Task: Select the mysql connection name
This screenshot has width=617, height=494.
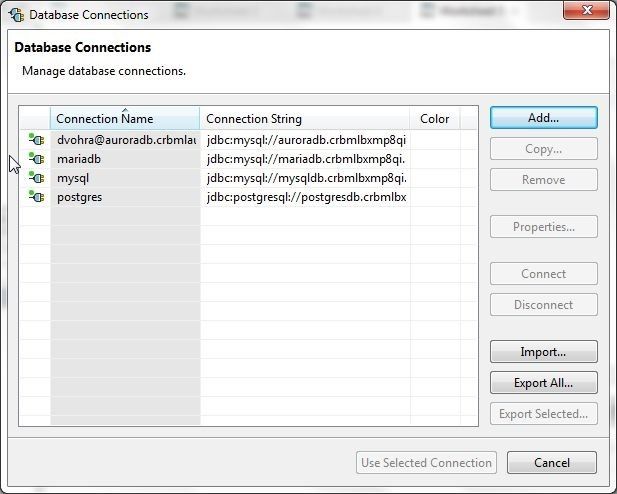Action: [x=73, y=178]
